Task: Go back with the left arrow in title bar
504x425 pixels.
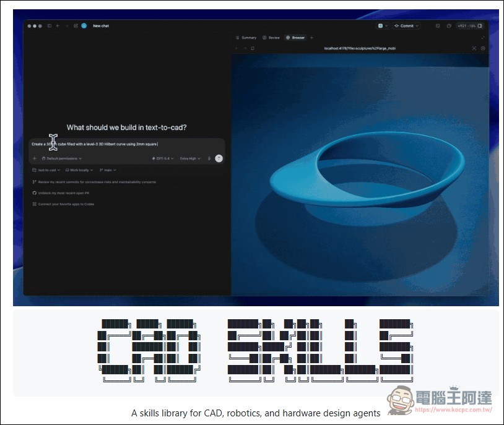Action: [58, 26]
